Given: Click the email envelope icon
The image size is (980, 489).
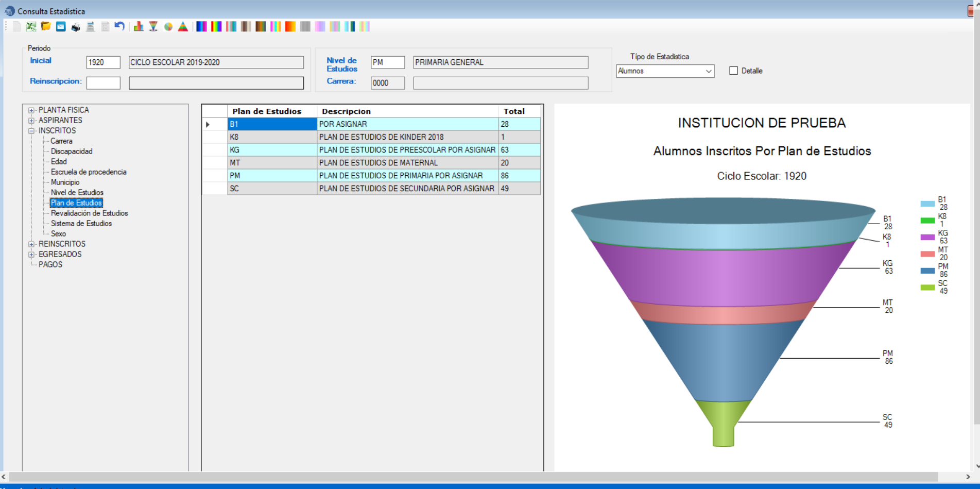Looking at the screenshot, I should (x=61, y=27).
